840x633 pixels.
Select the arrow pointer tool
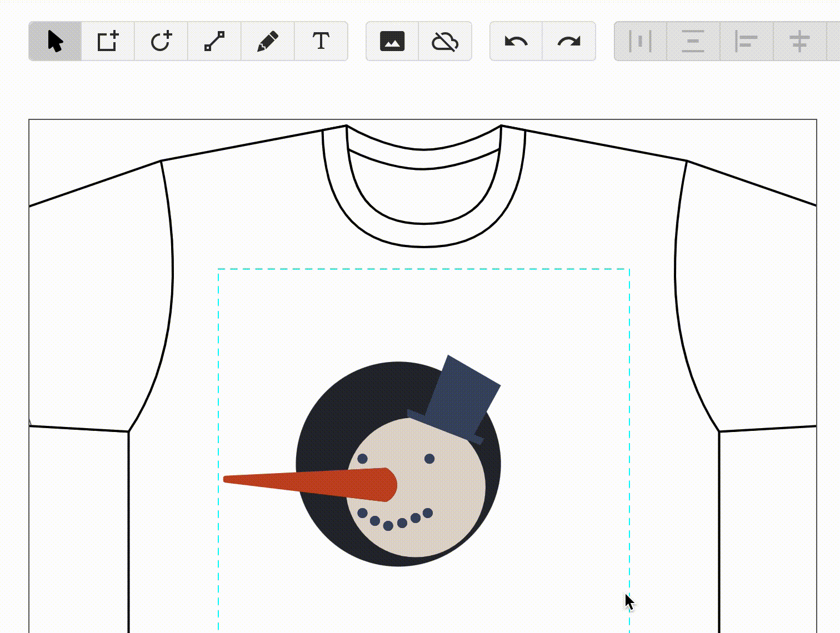coord(55,42)
